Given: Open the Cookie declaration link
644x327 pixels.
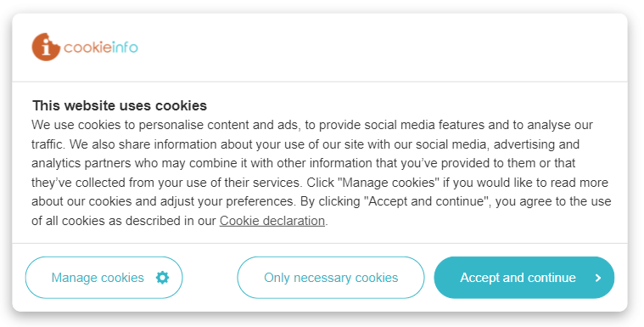Looking at the screenshot, I should [272, 221].
